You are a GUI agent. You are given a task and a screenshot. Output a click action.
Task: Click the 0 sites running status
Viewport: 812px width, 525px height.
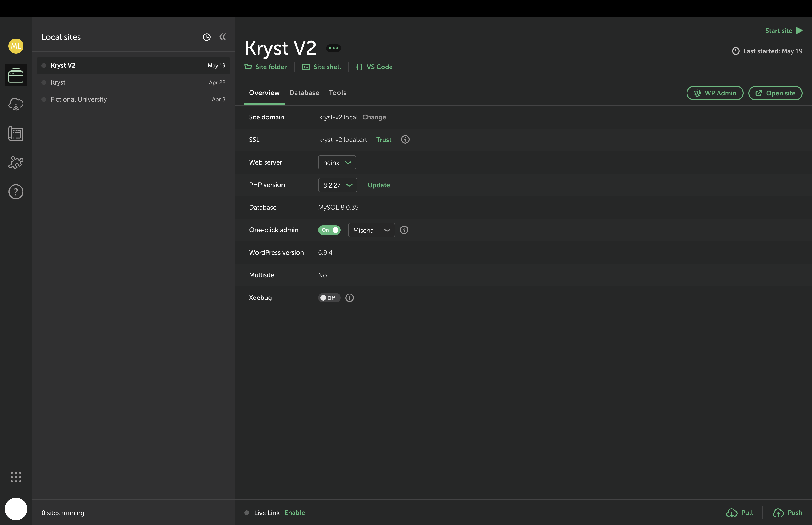click(x=63, y=513)
